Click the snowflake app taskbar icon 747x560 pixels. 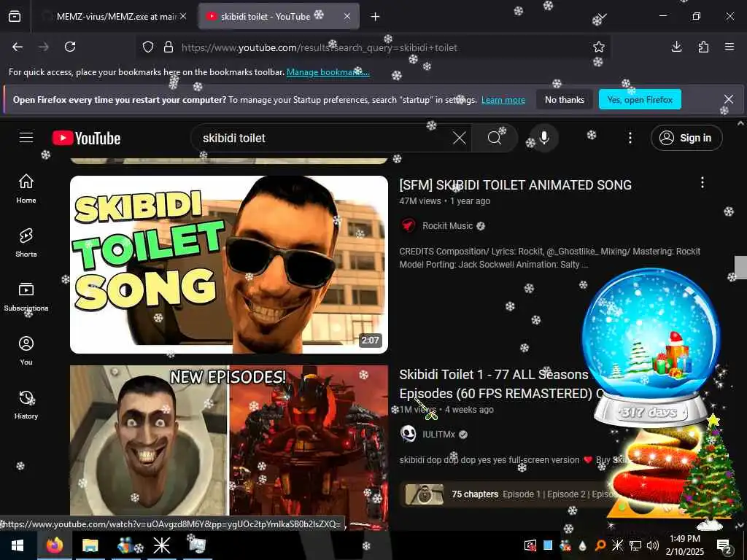(161, 545)
